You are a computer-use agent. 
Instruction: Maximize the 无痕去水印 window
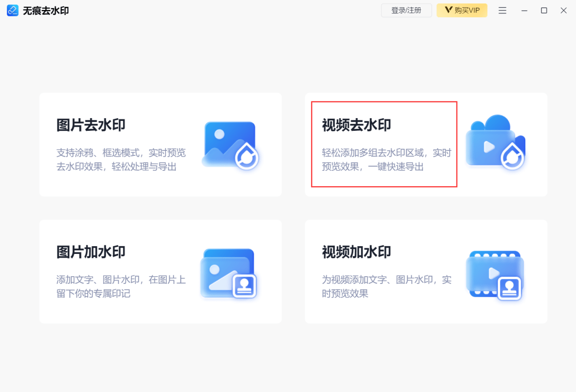(x=544, y=10)
